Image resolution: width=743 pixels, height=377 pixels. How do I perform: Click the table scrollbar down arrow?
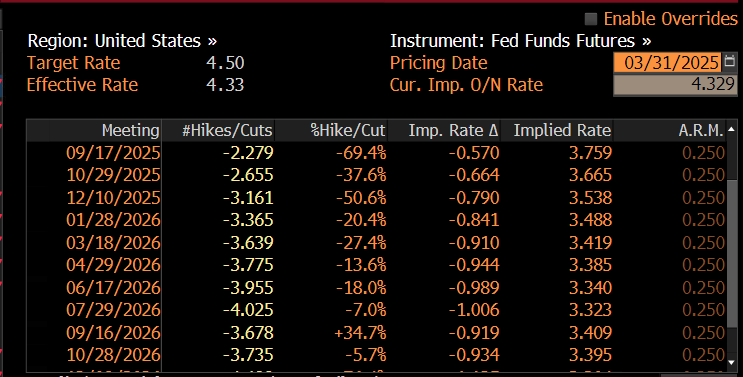pyautogui.click(x=732, y=363)
